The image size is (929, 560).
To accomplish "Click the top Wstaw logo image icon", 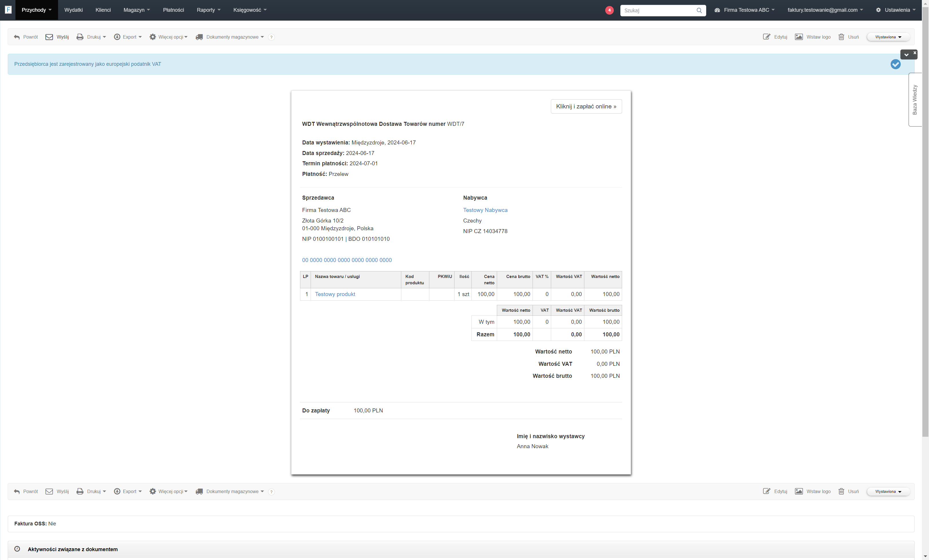I will [x=799, y=37].
